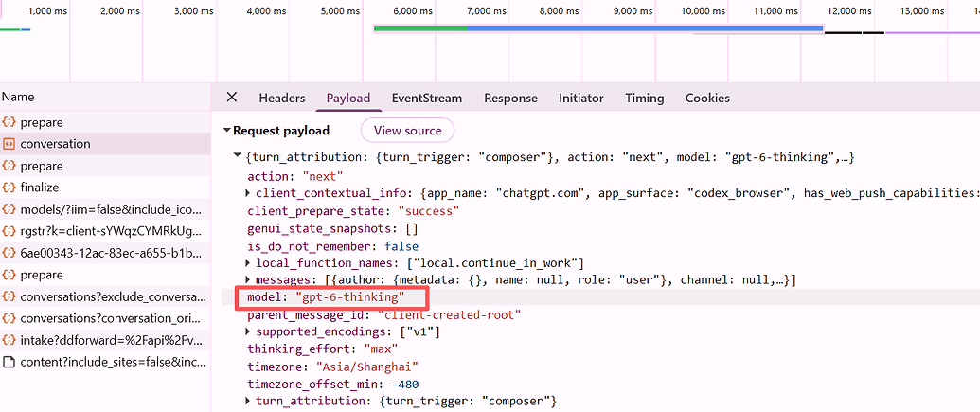Select the conversations?conversation_ori request
This screenshot has width=980, height=412.
105,318
